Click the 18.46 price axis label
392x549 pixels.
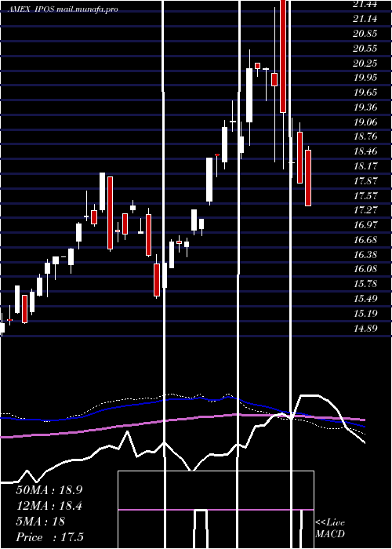(x=365, y=151)
